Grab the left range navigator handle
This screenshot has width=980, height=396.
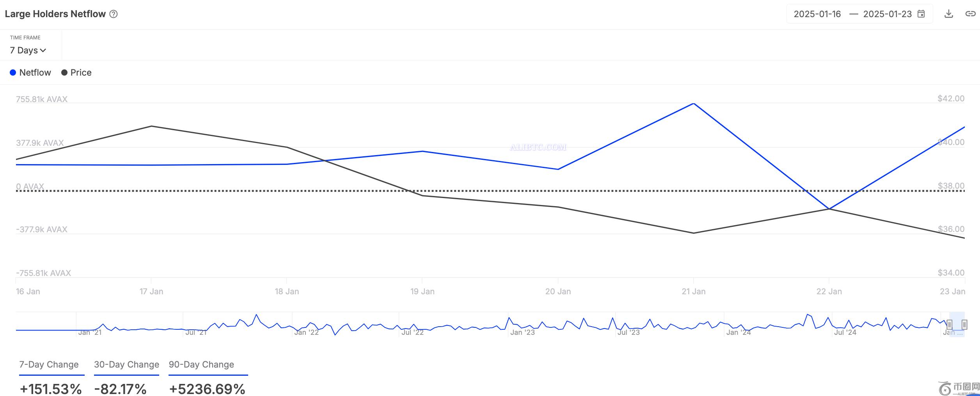coord(950,324)
